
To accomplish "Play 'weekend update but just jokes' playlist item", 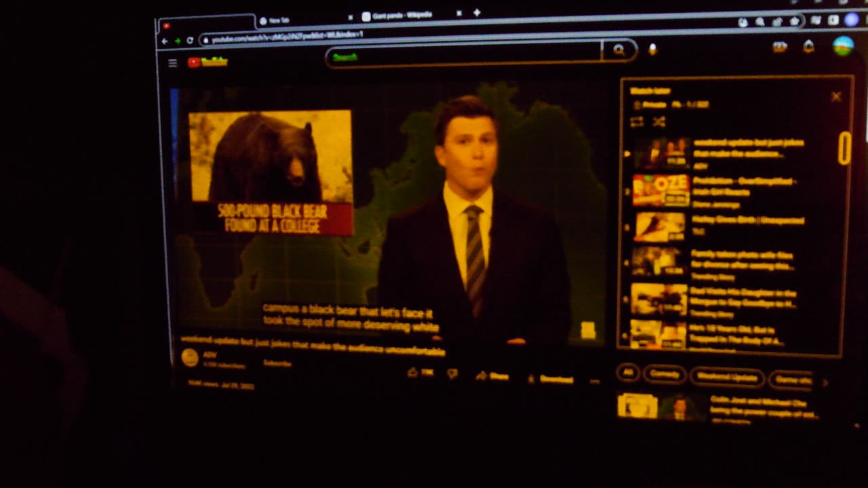I will [x=719, y=153].
